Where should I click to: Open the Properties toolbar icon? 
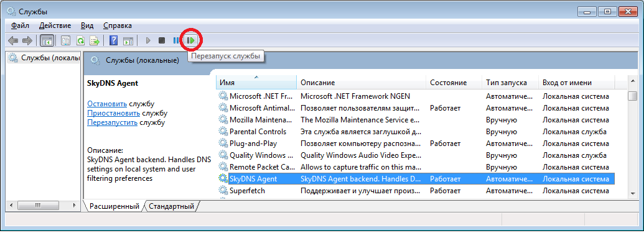click(x=66, y=40)
